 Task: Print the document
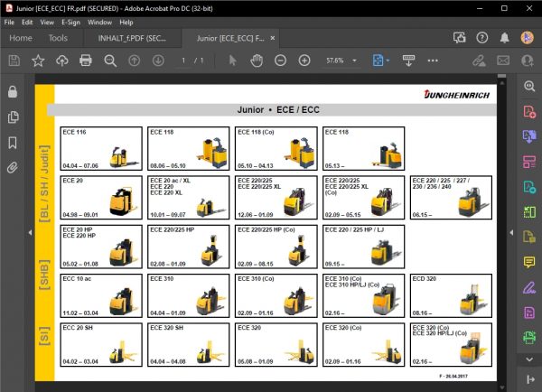click(x=86, y=61)
